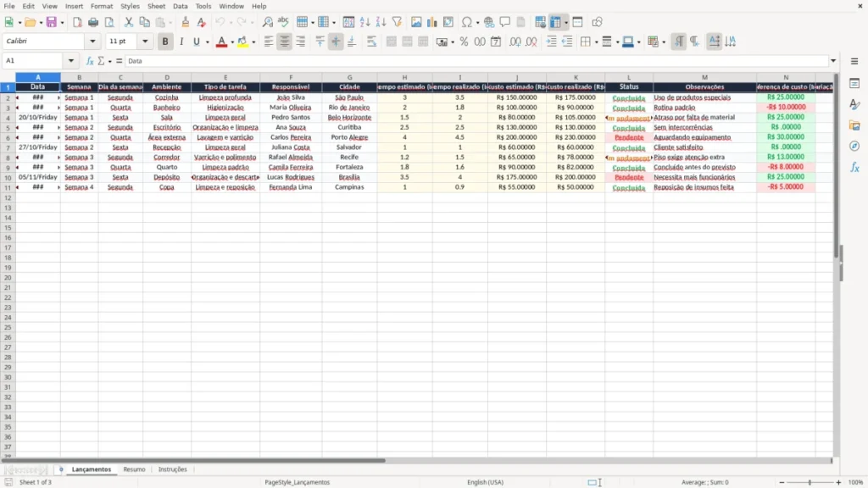This screenshot has width=868, height=488.
Task: Click the Export as PDF icon
Action: click(x=77, y=22)
